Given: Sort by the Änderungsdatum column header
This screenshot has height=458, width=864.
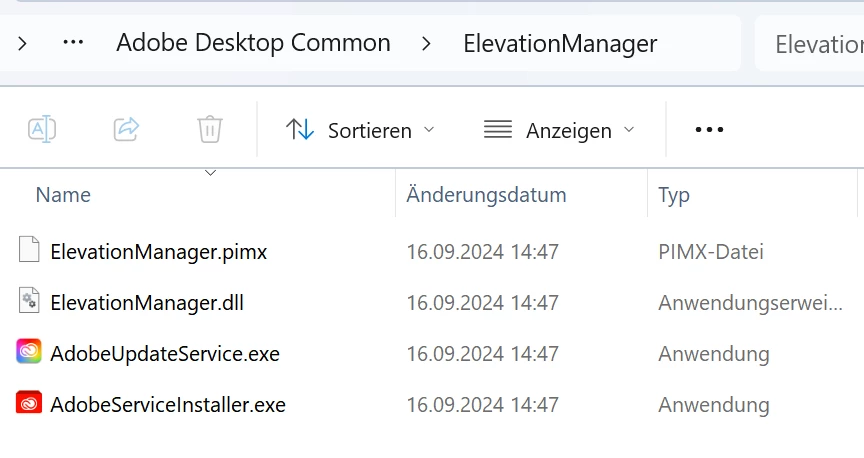Looking at the screenshot, I should click(486, 195).
